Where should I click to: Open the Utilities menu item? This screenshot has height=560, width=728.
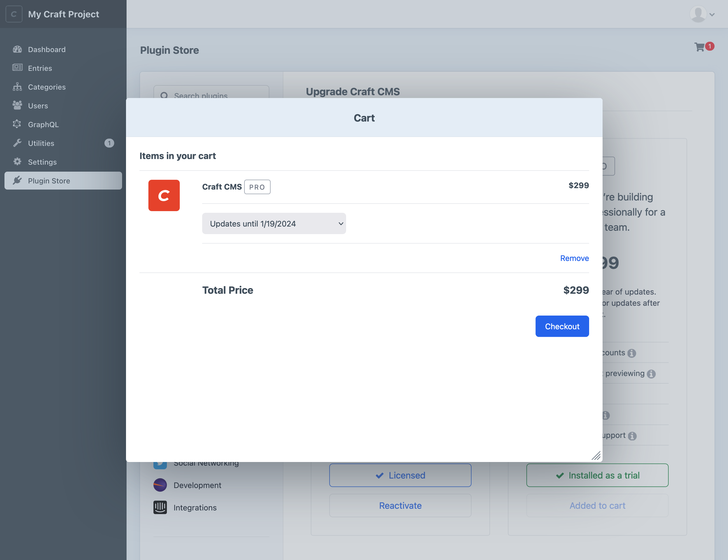[63, 143]
